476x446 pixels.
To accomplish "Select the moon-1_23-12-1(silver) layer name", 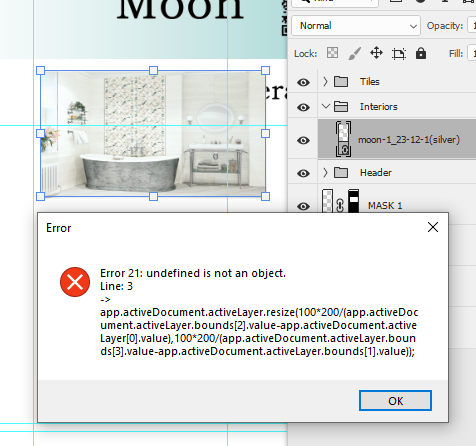I will coord(409,140).
